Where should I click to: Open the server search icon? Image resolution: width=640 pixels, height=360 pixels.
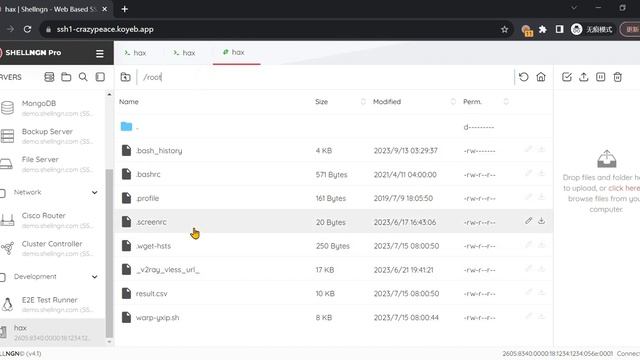click(83, 77)
